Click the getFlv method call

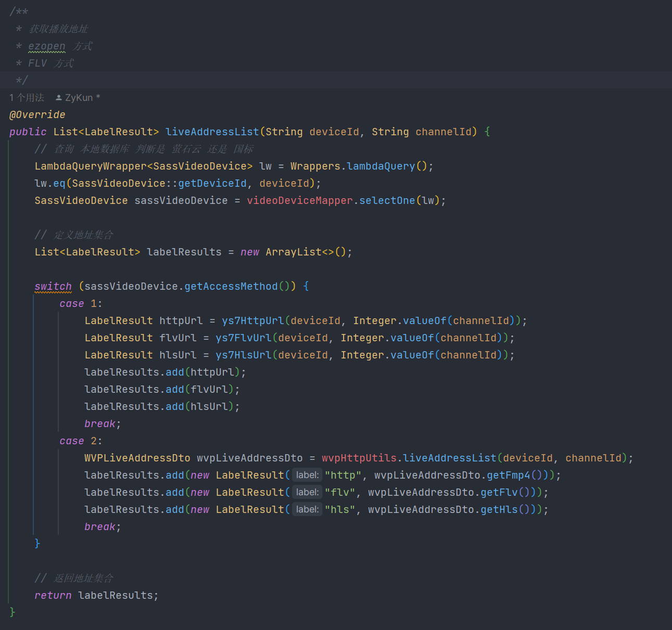pos(499,492)
